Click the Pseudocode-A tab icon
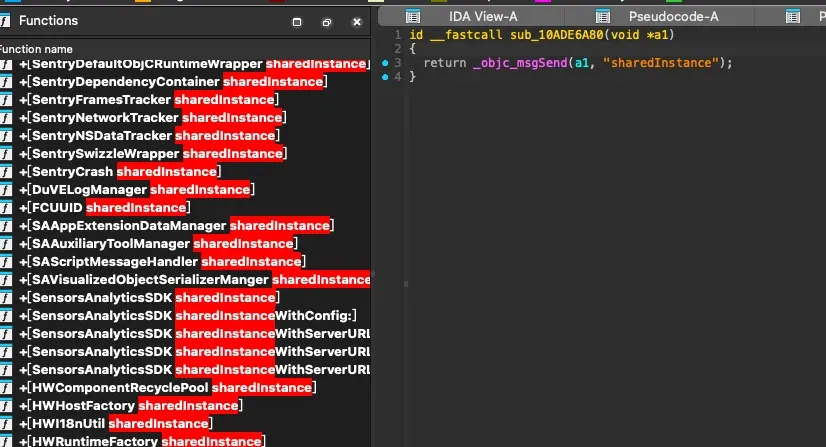826x447 pixels. tap(603, 17)
